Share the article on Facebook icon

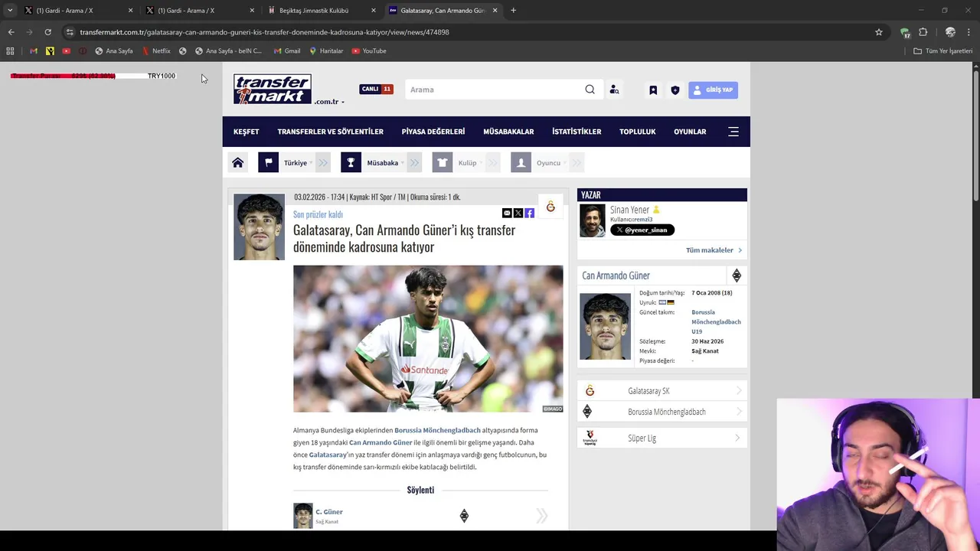tap(530, 213)
